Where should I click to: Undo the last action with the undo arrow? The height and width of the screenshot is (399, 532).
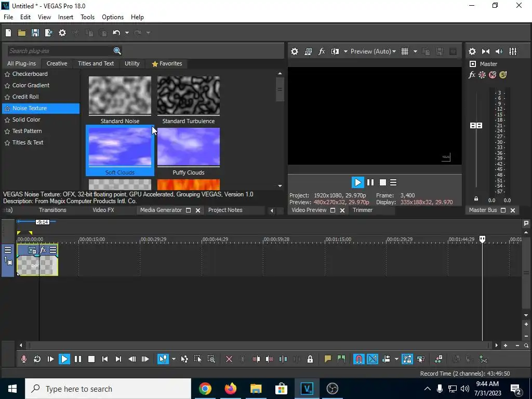(116, 33)
